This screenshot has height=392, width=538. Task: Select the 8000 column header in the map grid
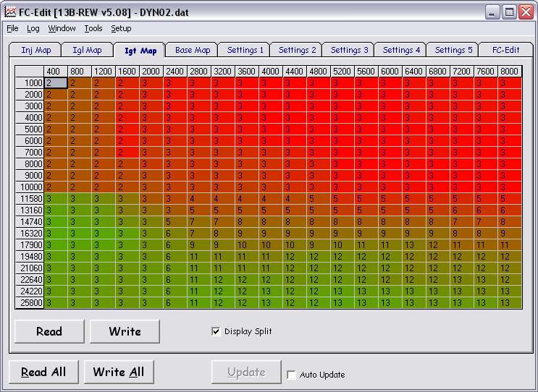tap(508, 72)
